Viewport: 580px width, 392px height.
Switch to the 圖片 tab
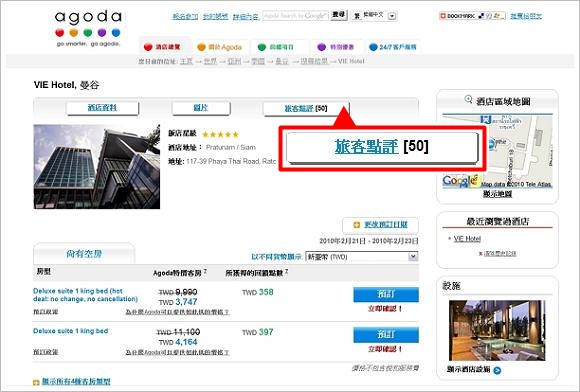201,108
